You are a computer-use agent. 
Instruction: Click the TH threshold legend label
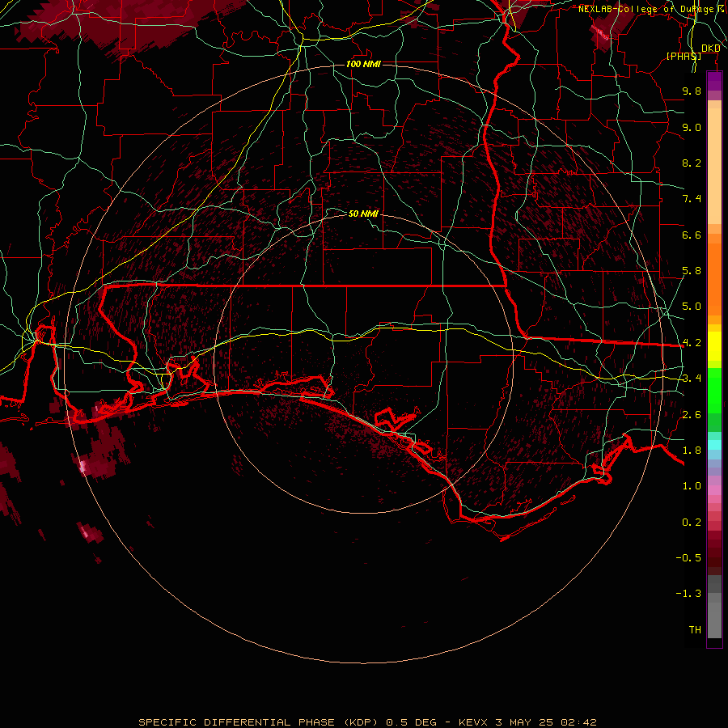(695, 630)
